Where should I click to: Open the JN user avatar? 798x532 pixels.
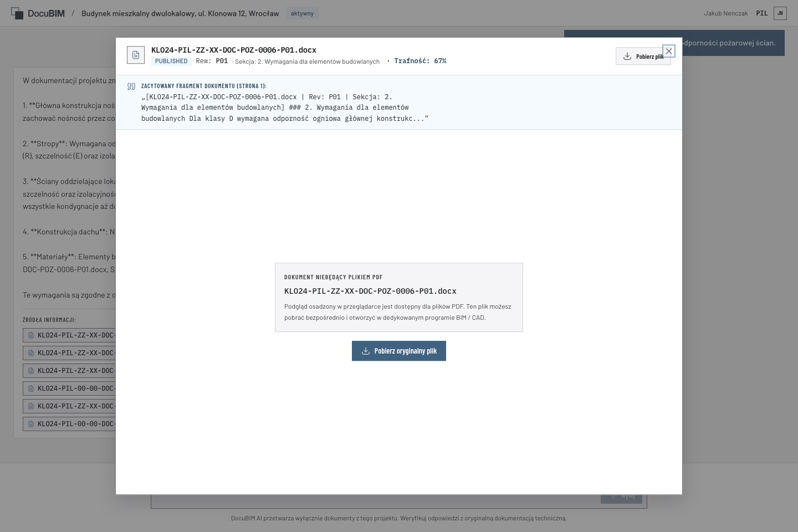780,13
